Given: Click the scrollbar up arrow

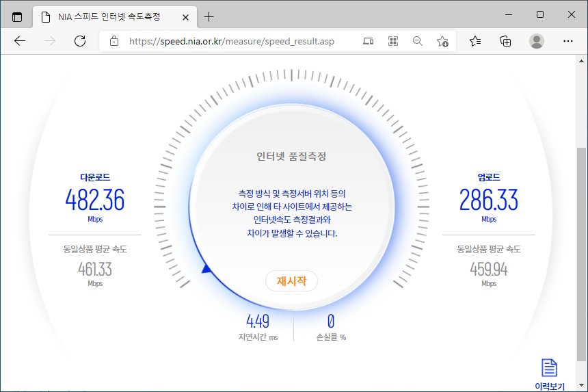Looking at the screenshot, I should (x=581, y=61).
